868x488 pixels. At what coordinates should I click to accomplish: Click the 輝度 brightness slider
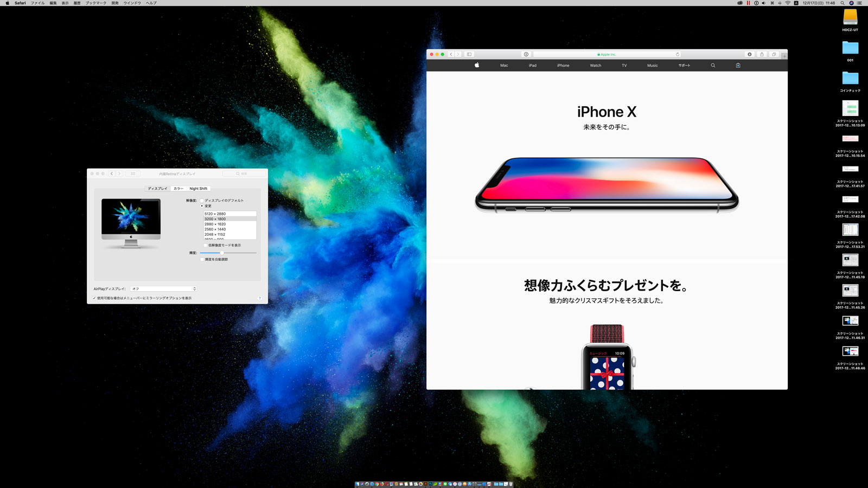(228, 253)
